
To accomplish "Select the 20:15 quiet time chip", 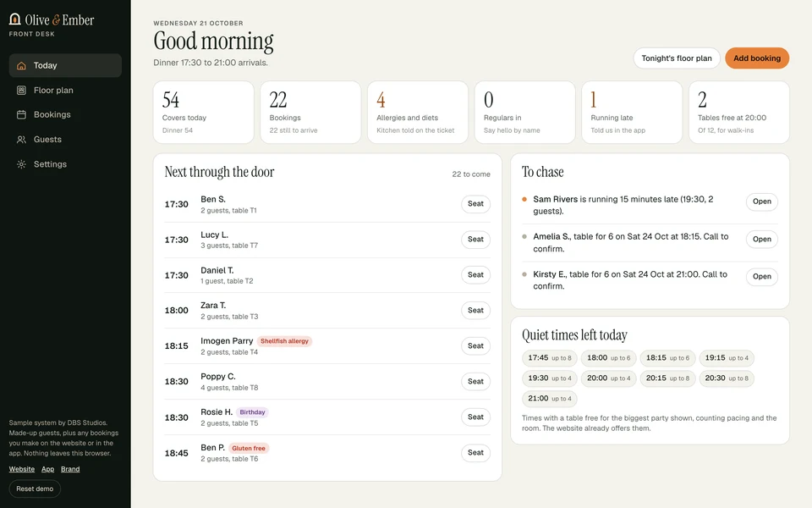I will point(667,378).
